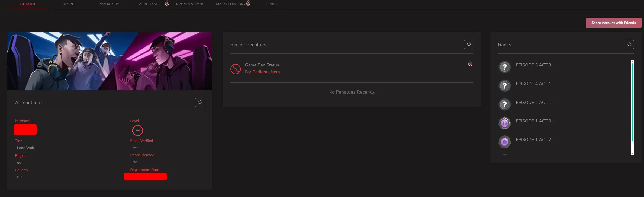
Task: Click the flame icon in Game Ban Status row
Action: point(470,64)
